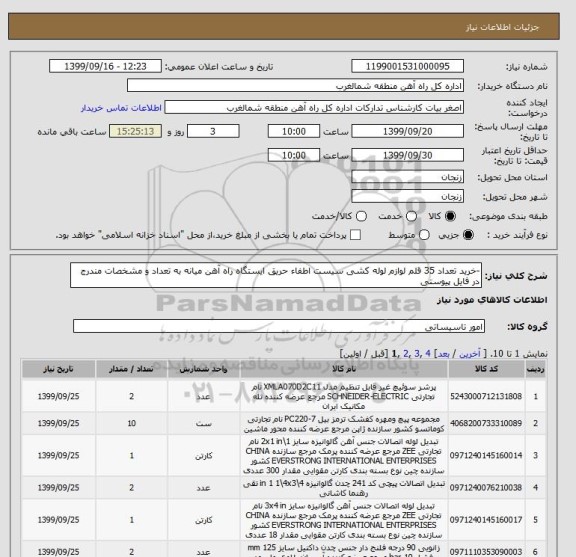The height and width of the screenshot is (557, 576).
Task: Click the جزئیات اطلاعات نیاز header title
Action: point(502,28)
